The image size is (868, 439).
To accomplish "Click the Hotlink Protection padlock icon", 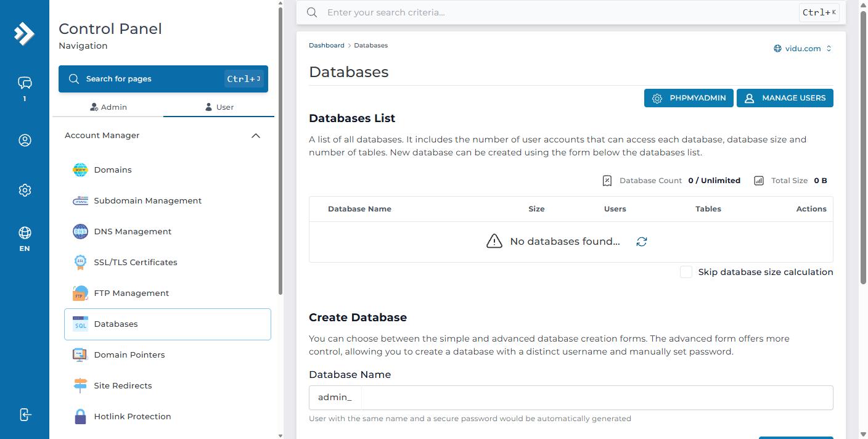I will tap(80, 416).
